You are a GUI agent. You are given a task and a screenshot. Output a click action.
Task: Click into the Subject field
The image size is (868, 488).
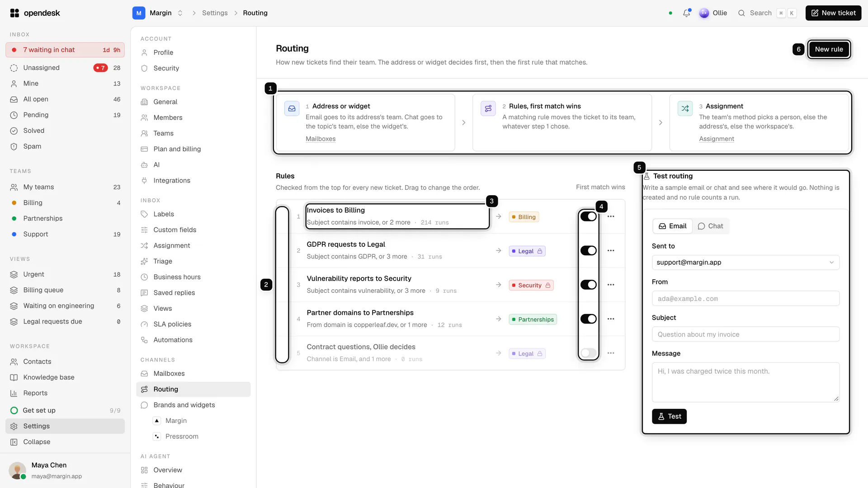pos(745,334)
